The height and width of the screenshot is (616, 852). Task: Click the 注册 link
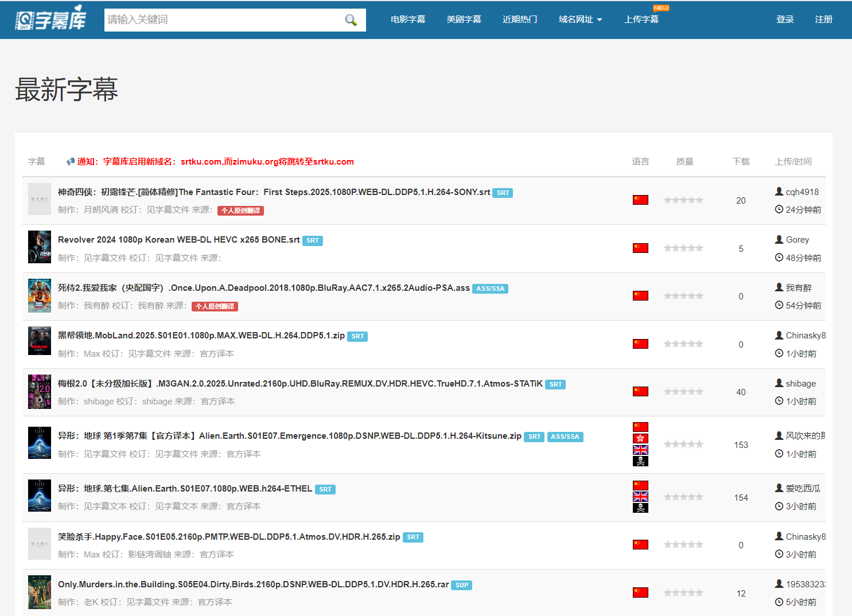tap(823, 20)
